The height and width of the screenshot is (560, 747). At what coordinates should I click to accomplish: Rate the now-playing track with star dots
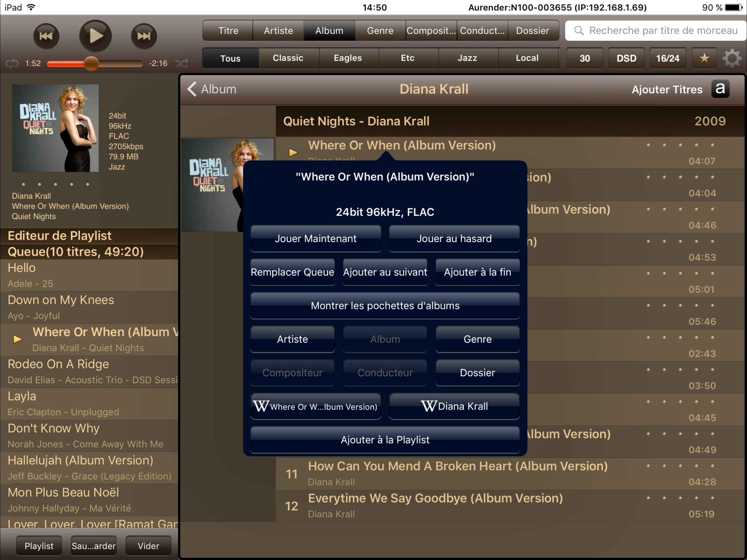tap(56, 184)
